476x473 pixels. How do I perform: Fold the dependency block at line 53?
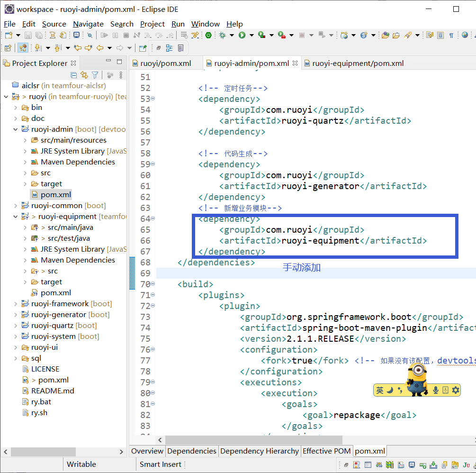pyautogui.click(x=153, y=99)
